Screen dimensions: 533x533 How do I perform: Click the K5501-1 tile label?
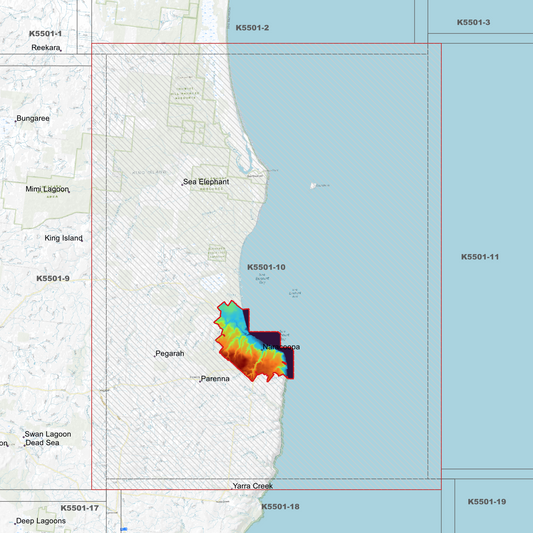pyautogui.click(x=46, y=34)
